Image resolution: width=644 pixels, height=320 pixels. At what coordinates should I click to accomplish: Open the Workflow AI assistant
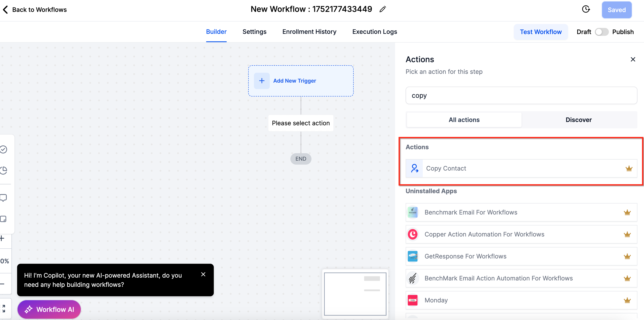coord(49,309)
